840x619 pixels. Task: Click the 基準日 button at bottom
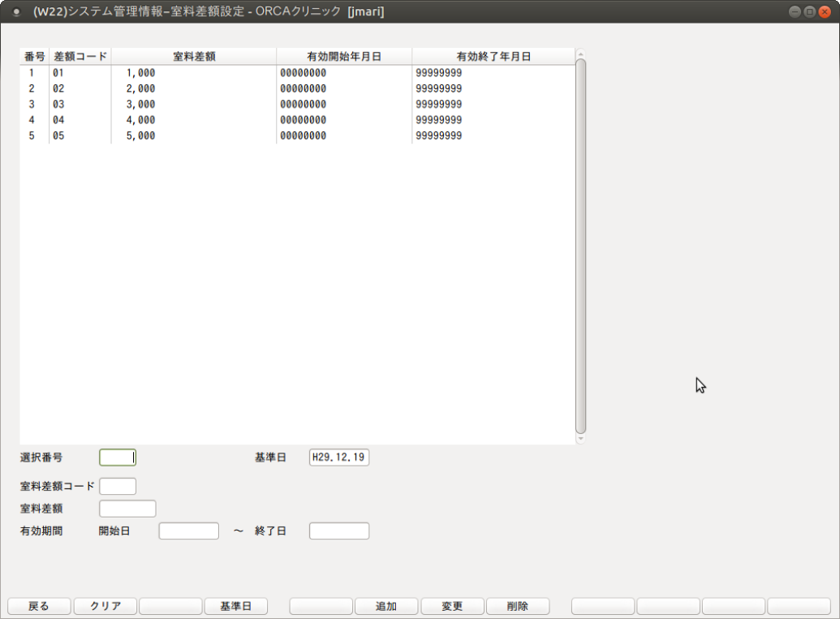click(x=235, y=606)
